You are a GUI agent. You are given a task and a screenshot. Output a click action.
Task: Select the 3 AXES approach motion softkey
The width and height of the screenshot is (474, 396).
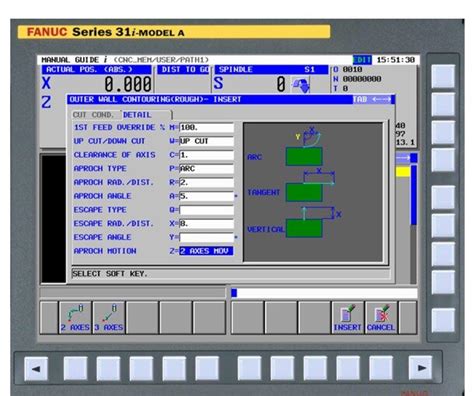[x=109, y=317]
